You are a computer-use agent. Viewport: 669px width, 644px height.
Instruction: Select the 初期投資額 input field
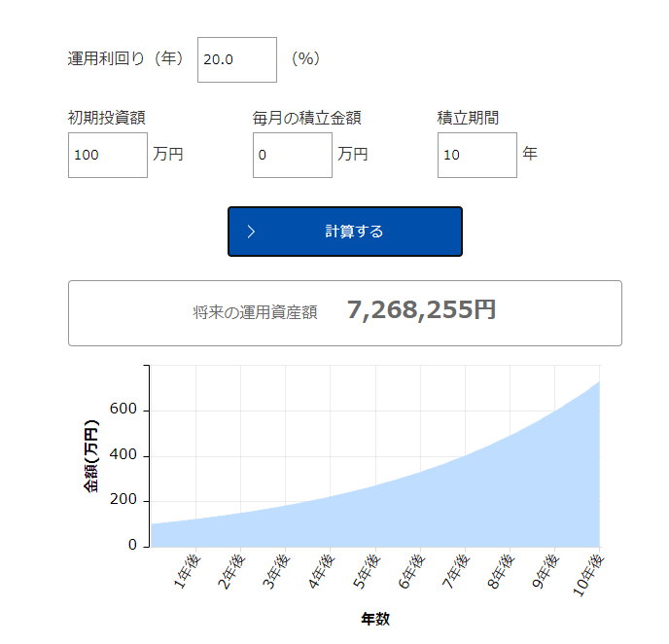[x=107, y=155]
